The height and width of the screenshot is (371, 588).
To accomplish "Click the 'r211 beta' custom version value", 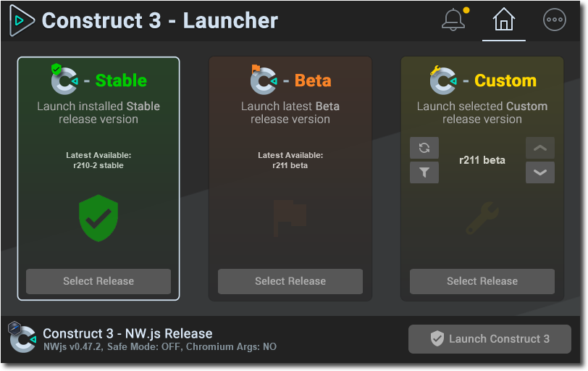I will 482,160.
